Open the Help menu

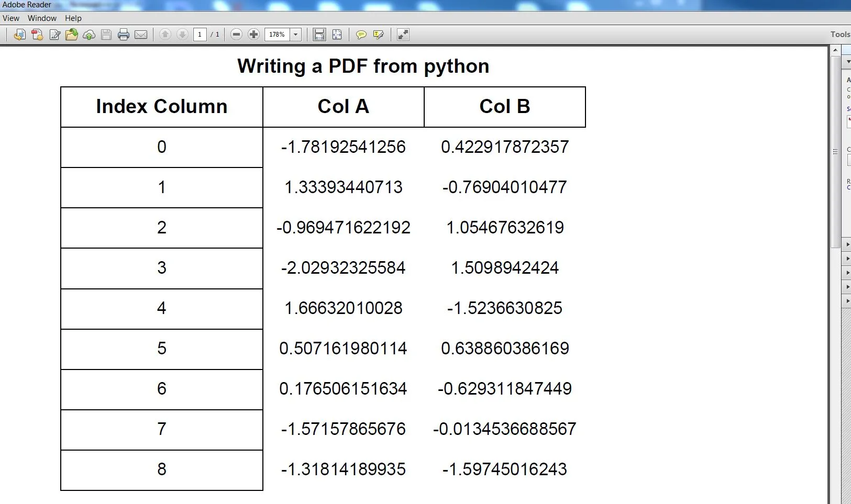point(73,18)
